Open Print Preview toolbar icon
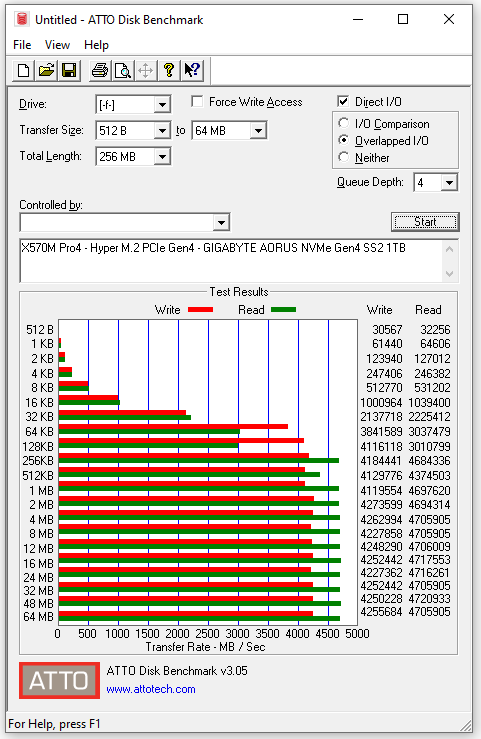This screenshot has height=739, width=481. [123, 71]
